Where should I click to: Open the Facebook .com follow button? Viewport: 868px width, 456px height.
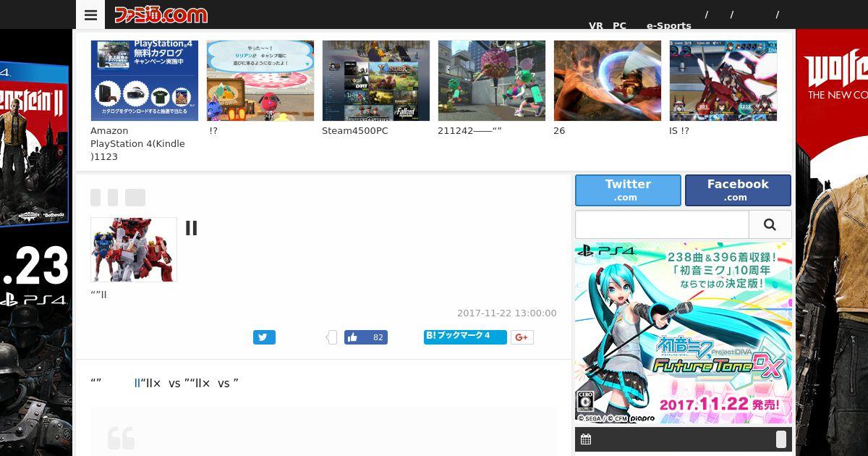point(738,190)
